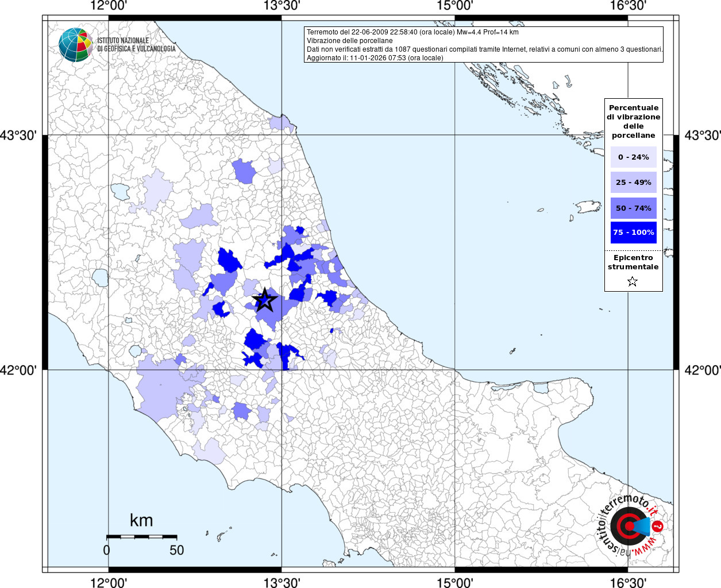Click the scale bar's 50 value
Viewport: 721px width, 588px height.
177,550
